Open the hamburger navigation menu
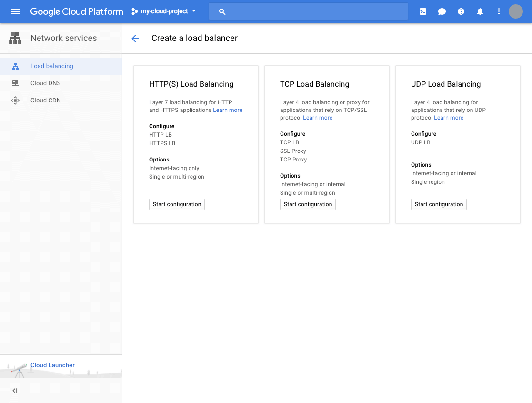 [x=15, y=11]
